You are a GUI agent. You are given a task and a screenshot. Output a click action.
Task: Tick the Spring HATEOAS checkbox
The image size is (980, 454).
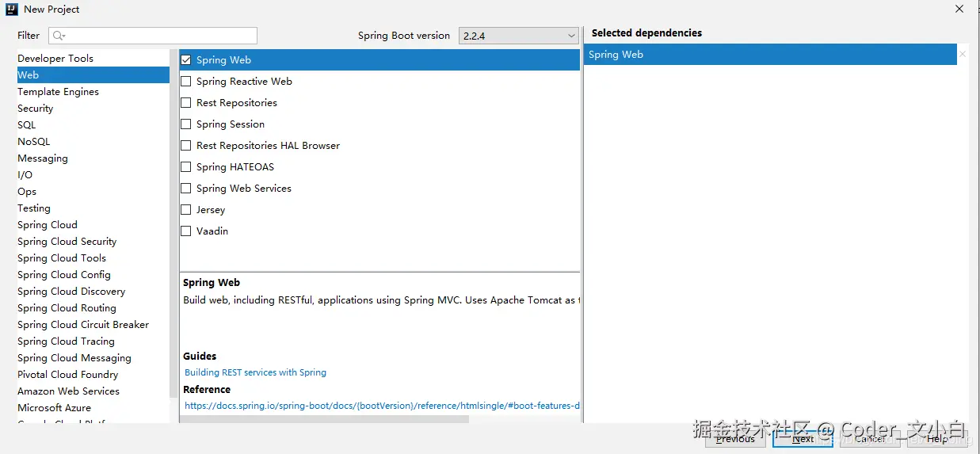point(186,167)
